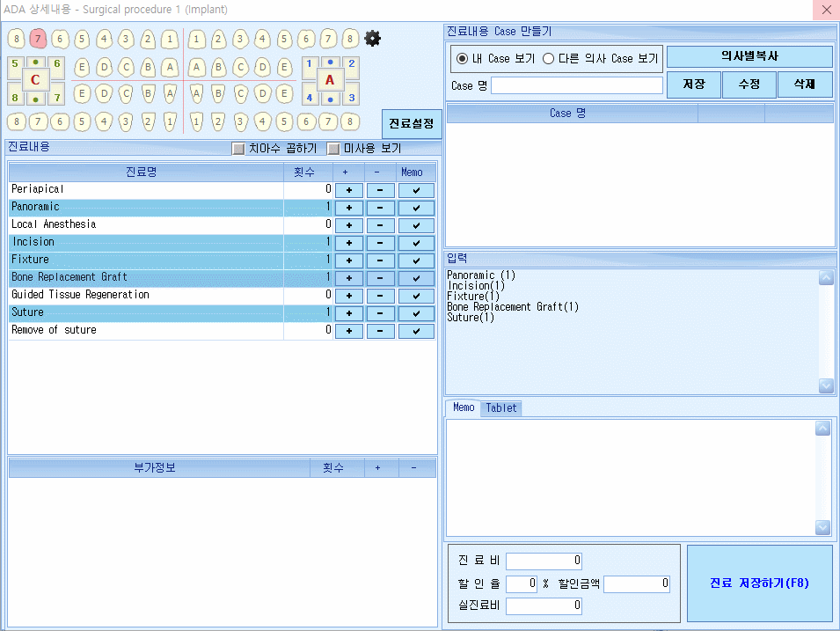Click down arrow of 입력 list scrollbar

(x=826, y=385)
